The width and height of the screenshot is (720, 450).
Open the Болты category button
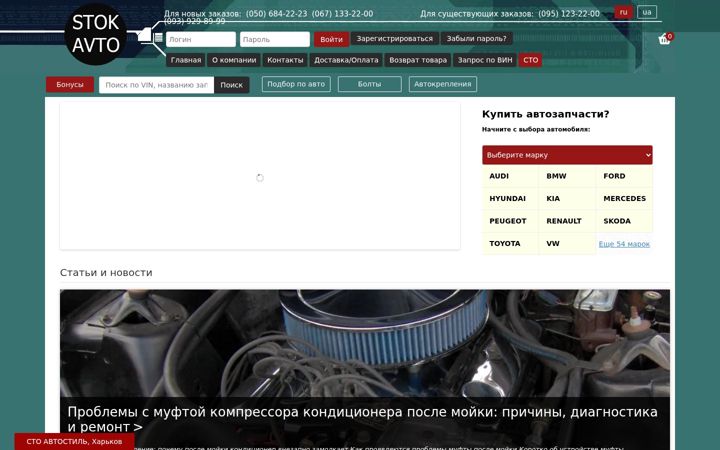[370, 84]
